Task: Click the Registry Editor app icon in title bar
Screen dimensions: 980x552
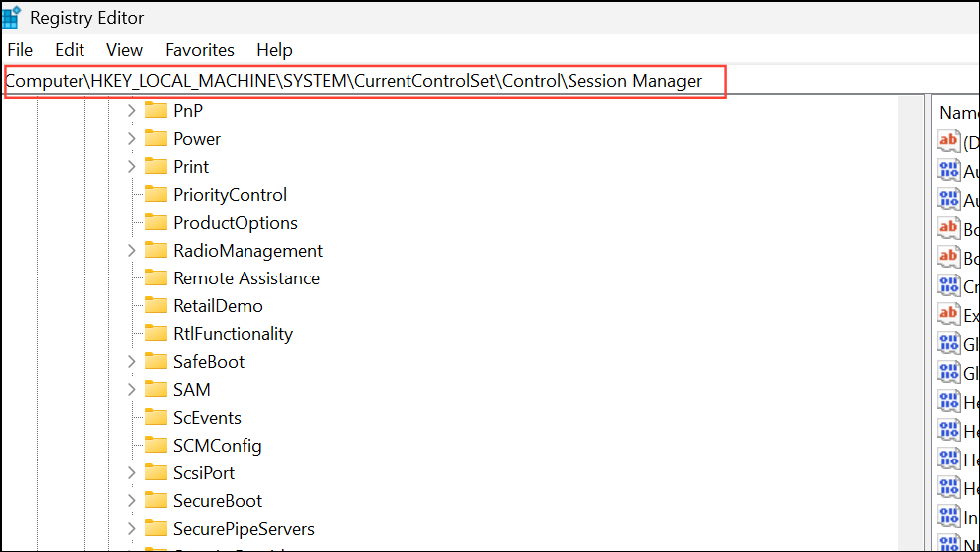Action: tap(11, 18)
